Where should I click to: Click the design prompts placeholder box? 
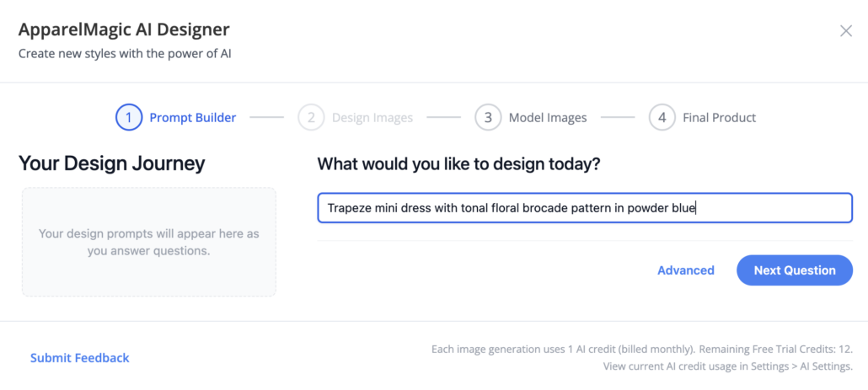149,242
